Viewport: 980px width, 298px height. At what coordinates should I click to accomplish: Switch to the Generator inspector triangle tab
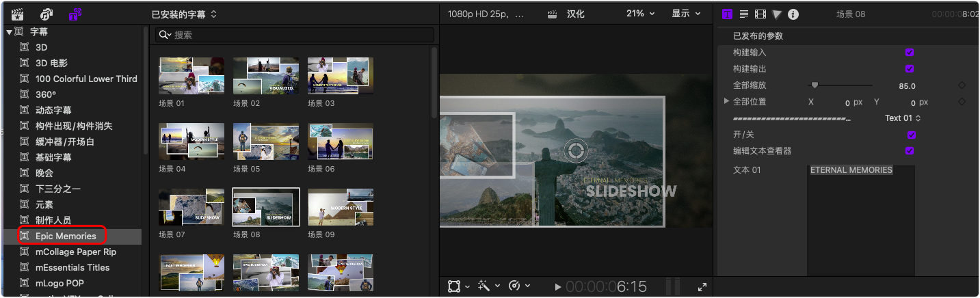click(x=777, y=14)
